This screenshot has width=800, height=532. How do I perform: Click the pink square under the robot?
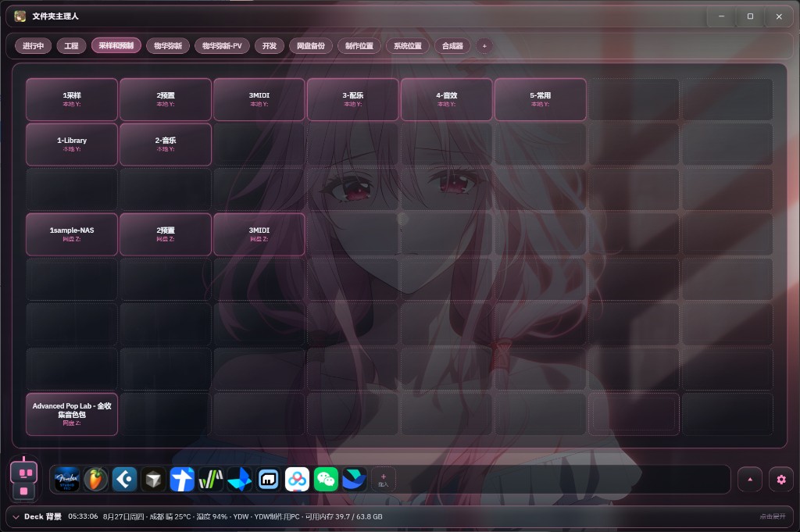[23, 491]
